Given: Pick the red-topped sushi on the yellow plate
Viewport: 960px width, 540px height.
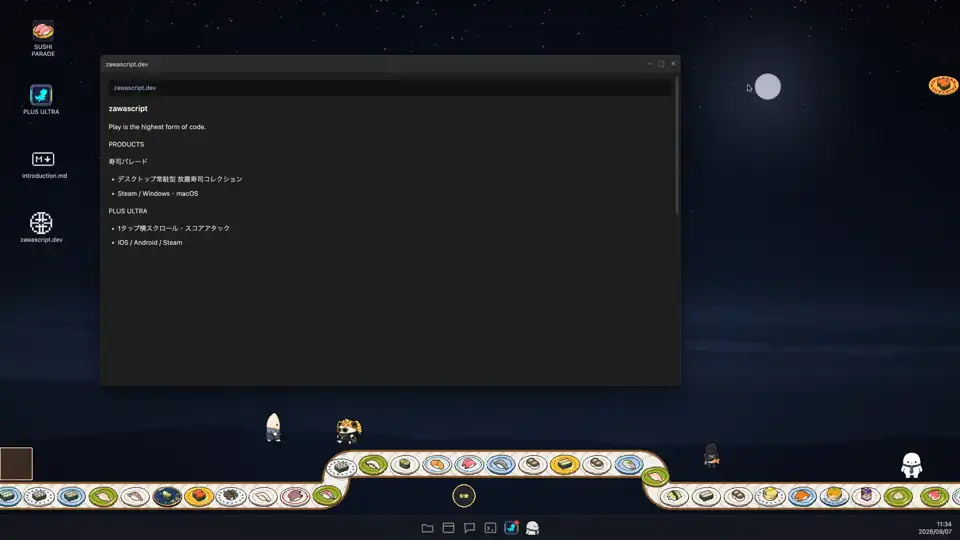Looking at the screenshot, I should point(198,496).
